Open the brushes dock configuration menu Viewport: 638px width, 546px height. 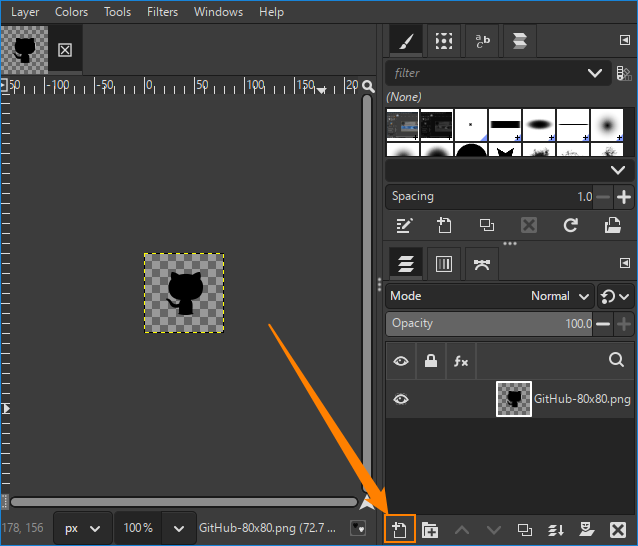pos(625,40)
